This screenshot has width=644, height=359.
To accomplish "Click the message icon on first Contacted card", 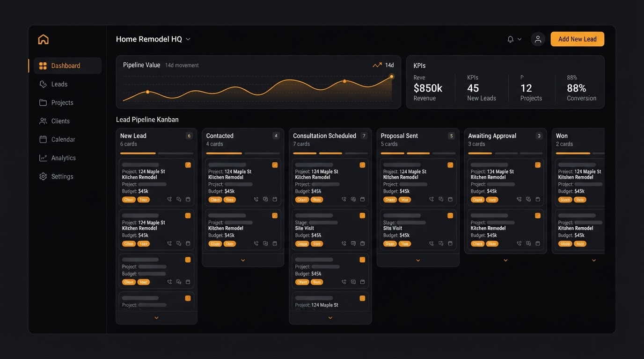I will [x=265, y=199].
